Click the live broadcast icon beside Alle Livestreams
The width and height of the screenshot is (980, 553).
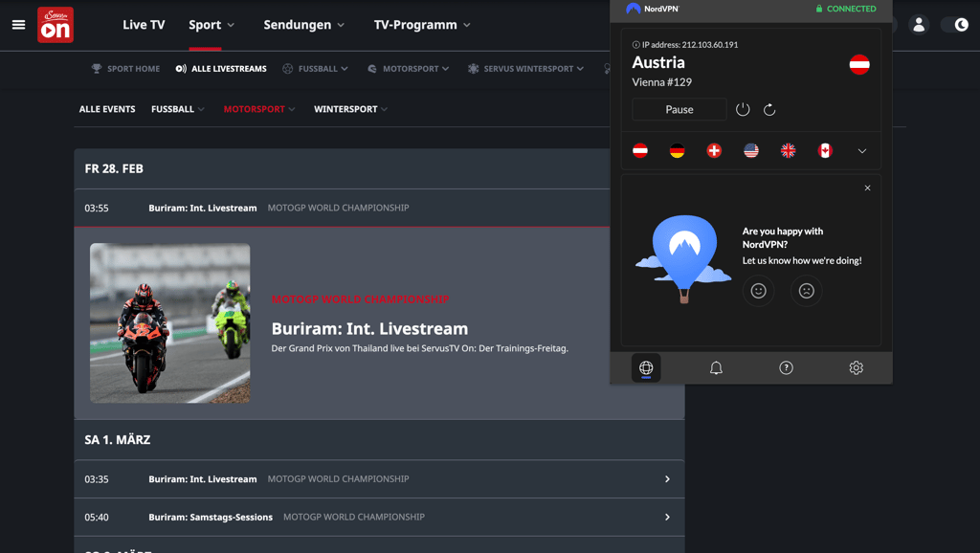[x=181, y=69]
